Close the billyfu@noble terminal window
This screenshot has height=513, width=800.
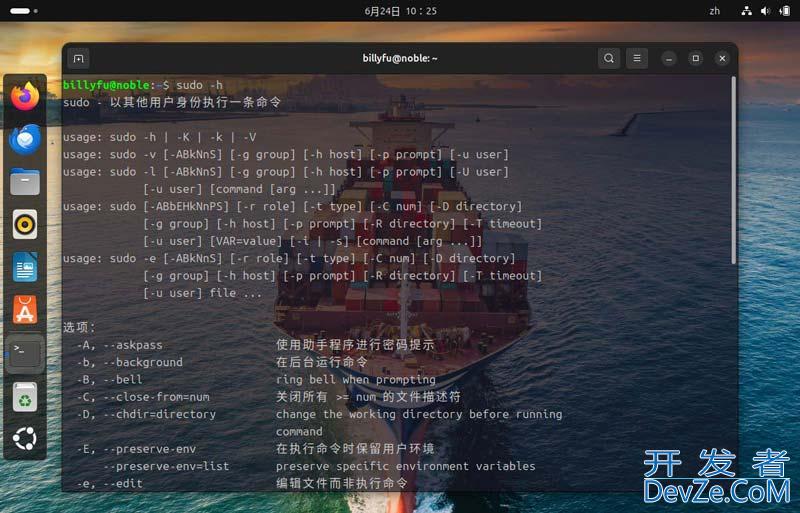tap(722, 59)
